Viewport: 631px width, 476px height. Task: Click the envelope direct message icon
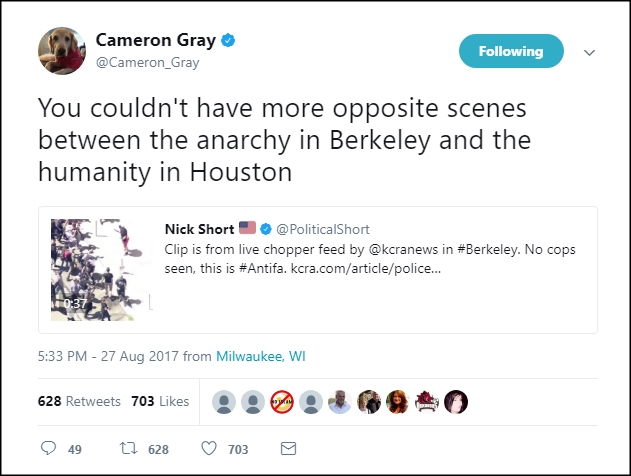pos(288,448)
